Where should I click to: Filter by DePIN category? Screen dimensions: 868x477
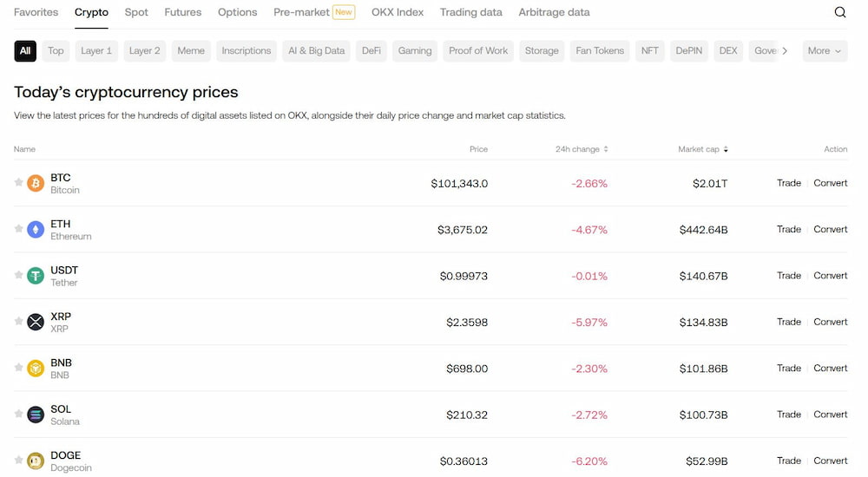tap(689, 51)
